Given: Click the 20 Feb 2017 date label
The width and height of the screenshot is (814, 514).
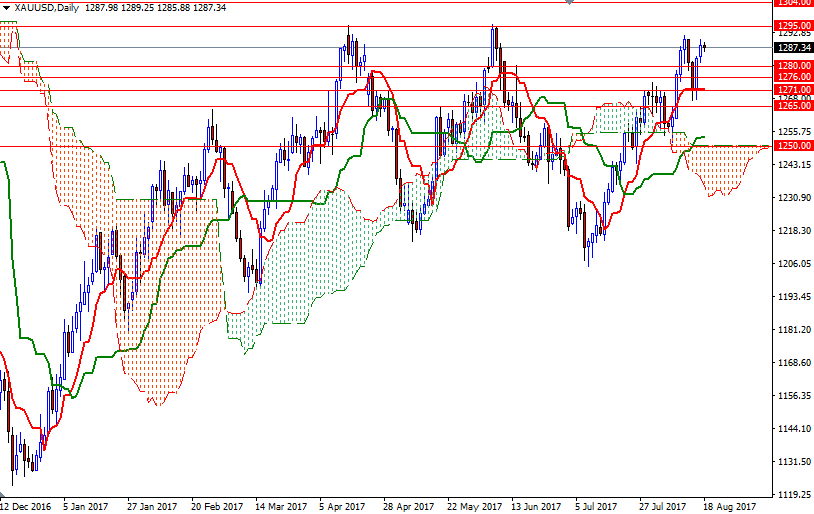Looking at the screenshot, I should click(x=217, y=507).
